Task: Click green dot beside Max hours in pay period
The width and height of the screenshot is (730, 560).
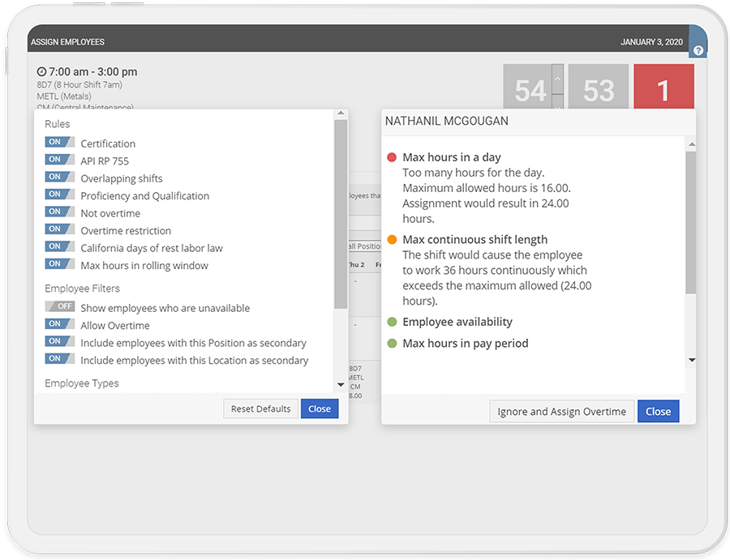Action: pos(392,344)
